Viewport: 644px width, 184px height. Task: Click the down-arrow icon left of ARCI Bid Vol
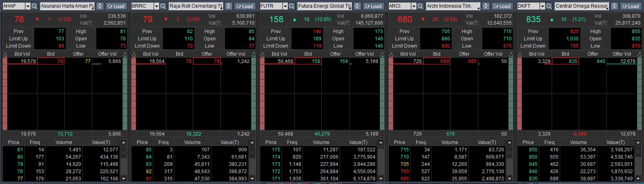(x=391, y=54)
